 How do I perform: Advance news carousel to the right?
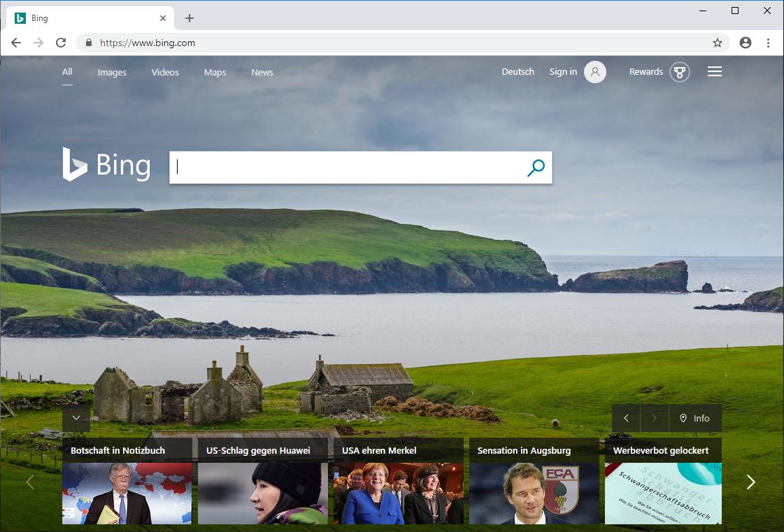click(x=750, y=482)
